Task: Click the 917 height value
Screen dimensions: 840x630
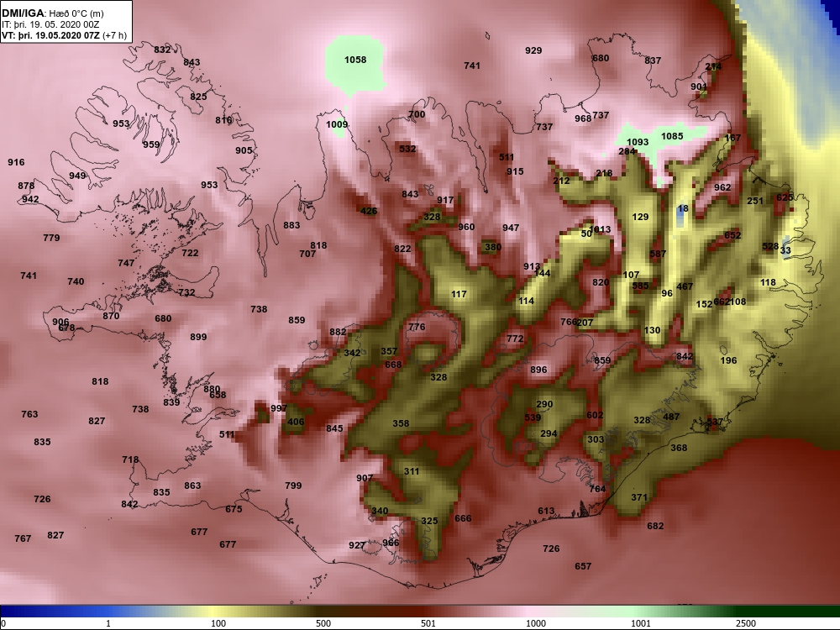Action: [445, 201]
